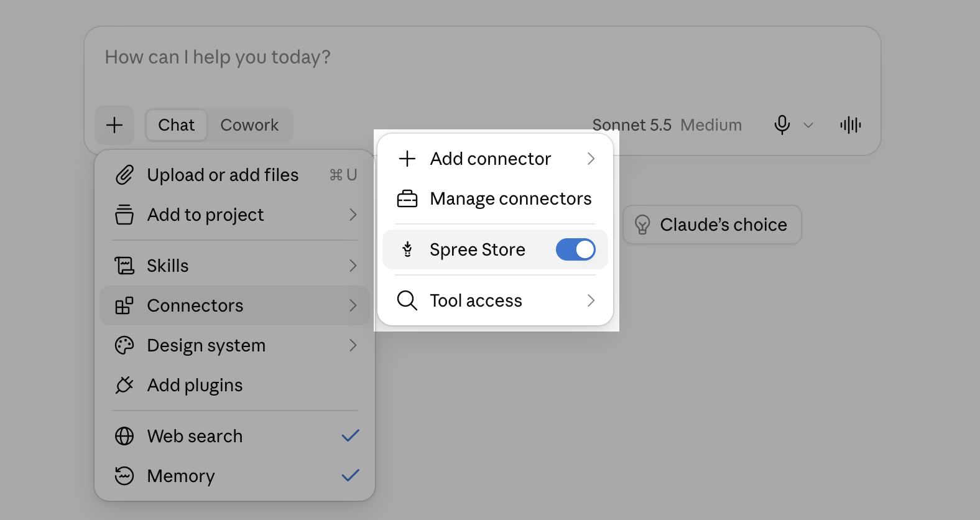This screenshot has height=520, width=980.
Task: Click the Design system palette icon
Action: click(124, 345)
